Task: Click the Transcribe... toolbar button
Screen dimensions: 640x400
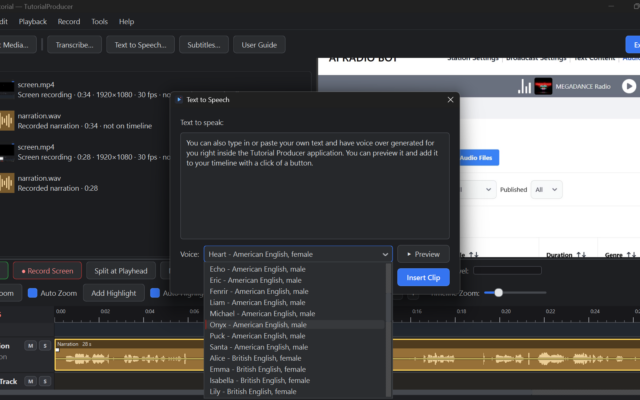Action: [74, 45]
